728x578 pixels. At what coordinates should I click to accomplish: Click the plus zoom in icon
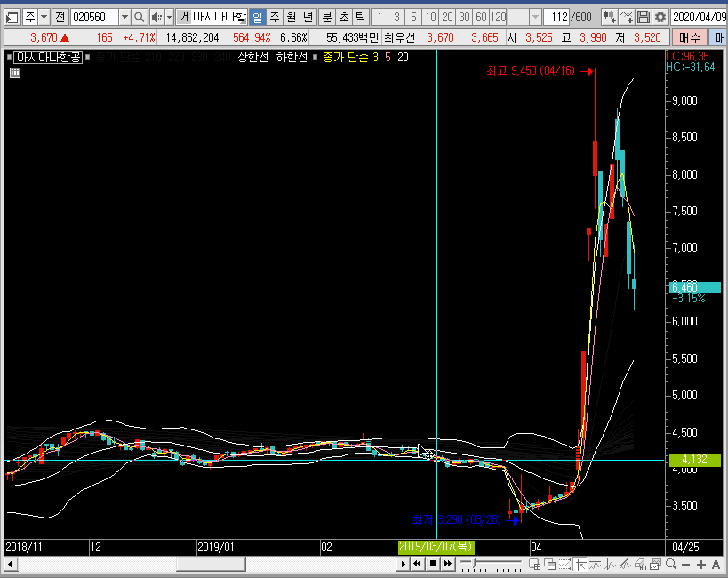pos(701,565)
